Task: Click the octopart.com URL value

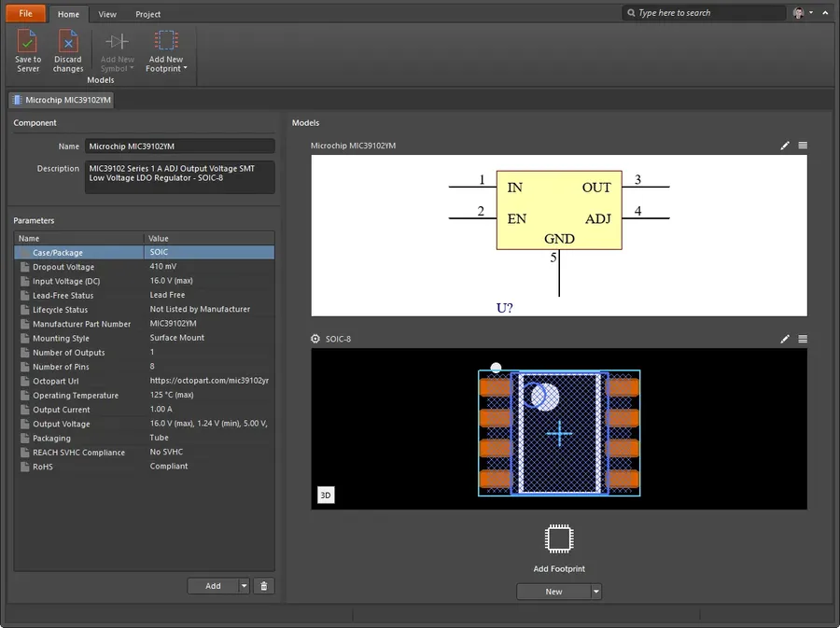Action: (209, 381)
